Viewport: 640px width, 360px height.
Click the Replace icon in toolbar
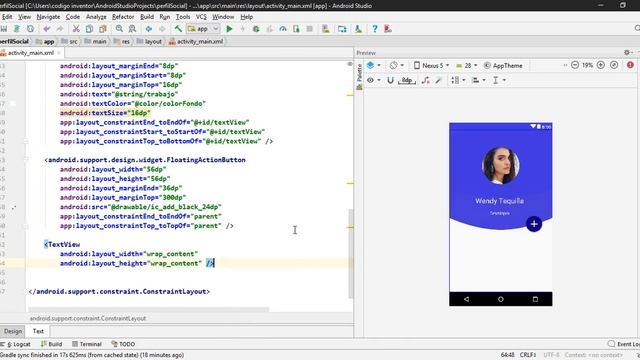coord(132,29)
